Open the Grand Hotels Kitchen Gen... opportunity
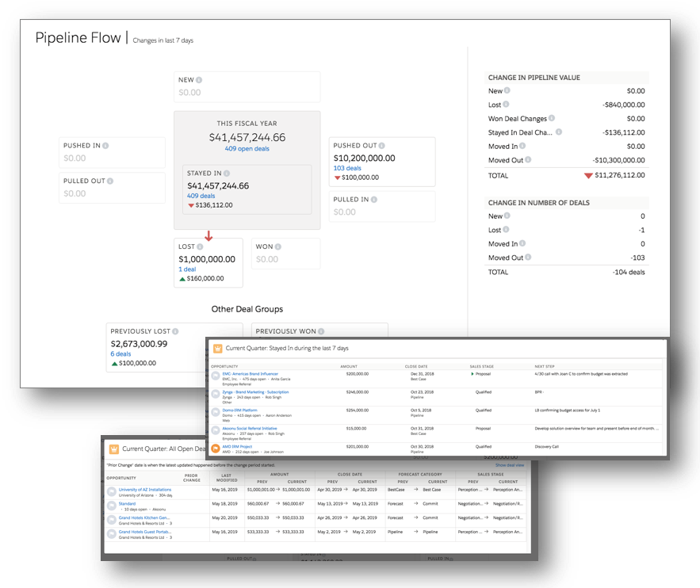This screenshot has height=588, width=700. (x=144, y=518)
